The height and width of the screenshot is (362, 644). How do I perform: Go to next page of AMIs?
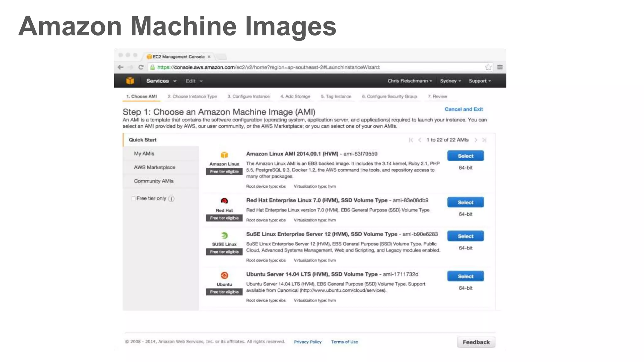click(x=476, y=140)
